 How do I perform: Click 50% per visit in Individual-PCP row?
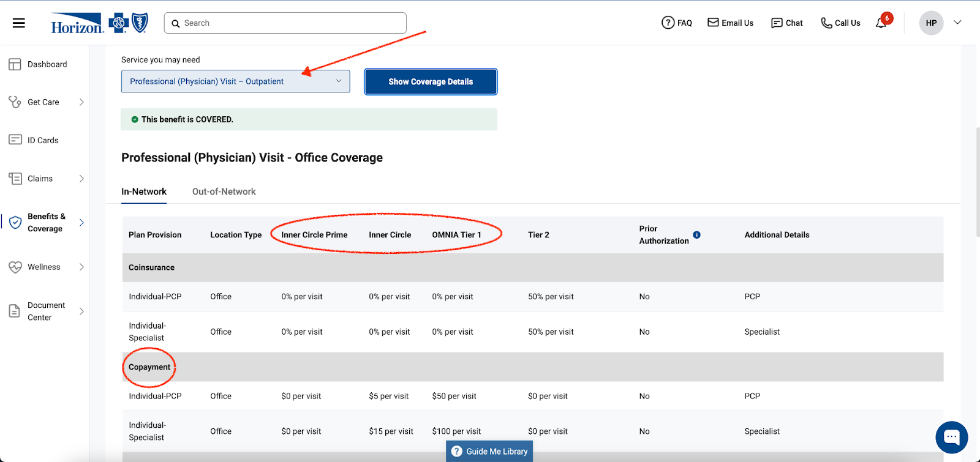(x=551, y=297)
